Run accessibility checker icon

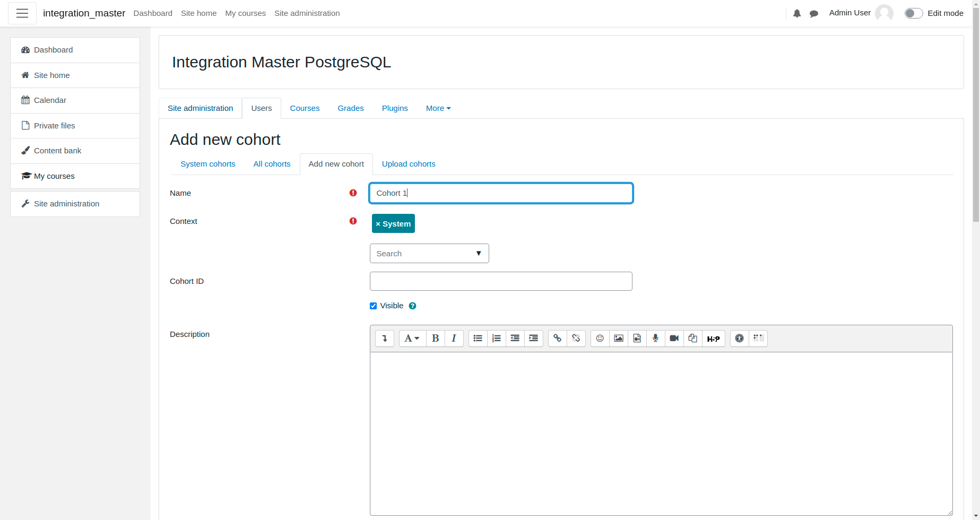(x=739, y=339)
